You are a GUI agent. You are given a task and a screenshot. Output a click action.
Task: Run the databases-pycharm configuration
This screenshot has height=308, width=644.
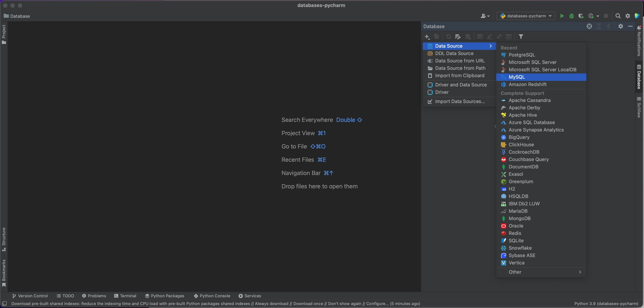(x=562, y=16)
